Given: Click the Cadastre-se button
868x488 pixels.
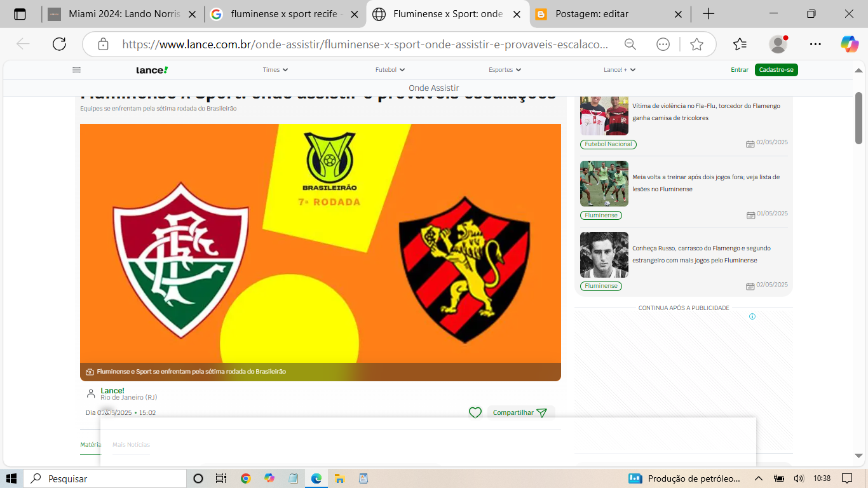Looking at the screenshot, I should click(776, 70).
